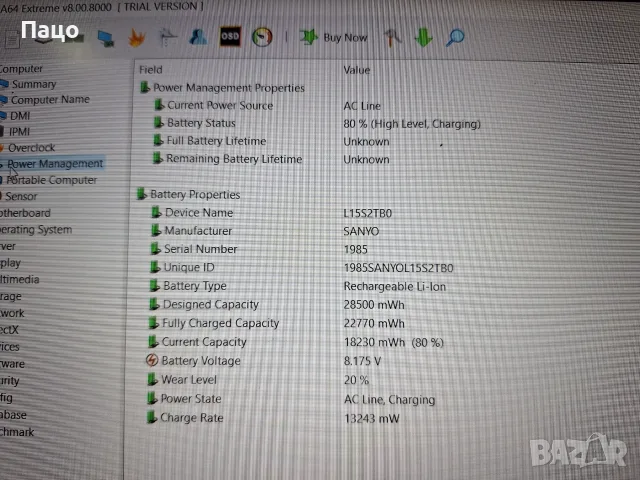
Task: Click the value 13243 mW
Action: click(371, 419)
